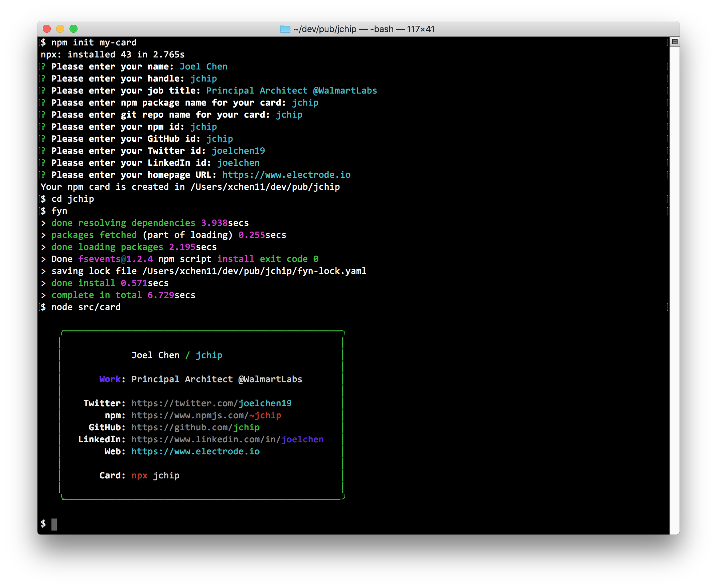Click the terminal cursor at the prompt
The width and height of the screenshot is (717, 588).
coord(54,524)
